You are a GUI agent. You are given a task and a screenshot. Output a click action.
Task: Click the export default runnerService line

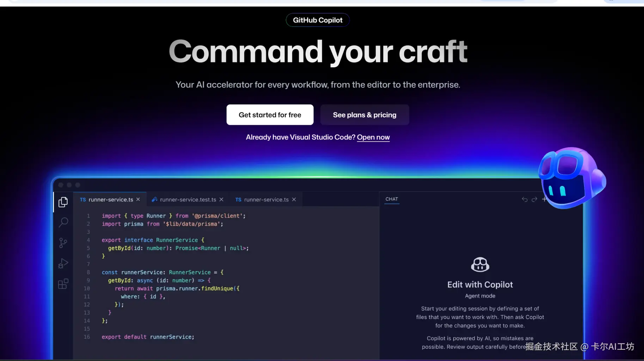(x=148, y=337)
